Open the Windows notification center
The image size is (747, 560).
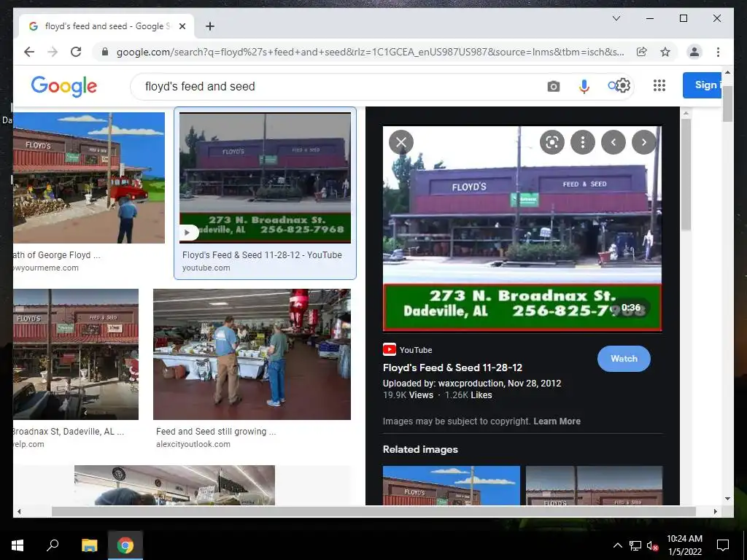(723, 545)
